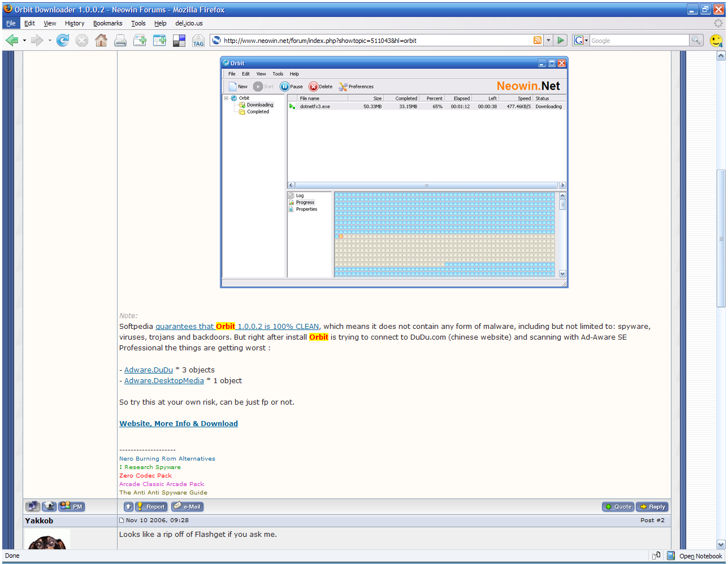Viewport: 728px width, 564px height.
Task: Click the status bar page icon
Action: (x=656, y=556)
